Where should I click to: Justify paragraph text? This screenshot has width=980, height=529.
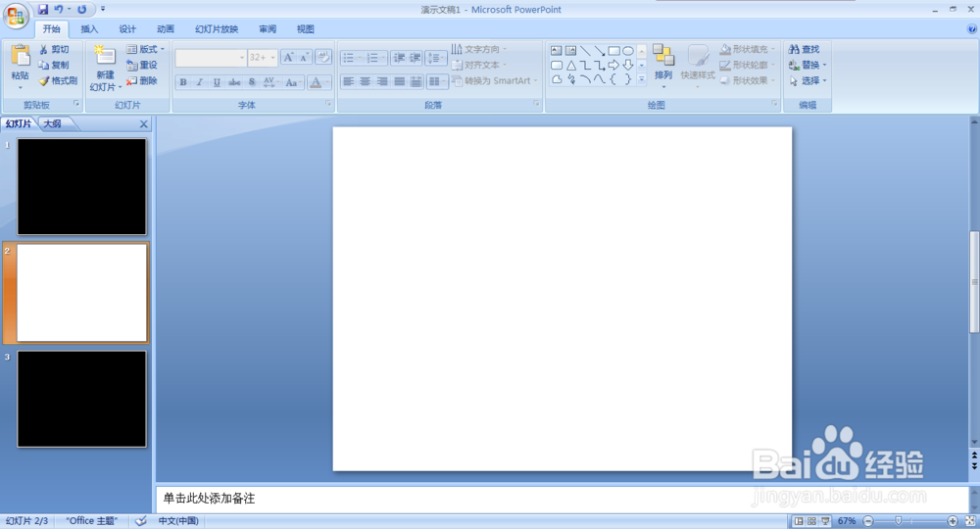click(399, 81)
